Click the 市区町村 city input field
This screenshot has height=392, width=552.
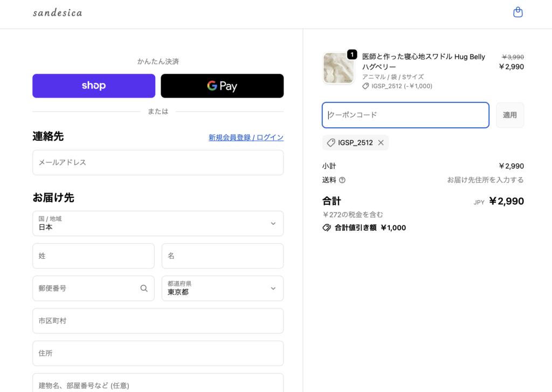click(x=158, y=321)
